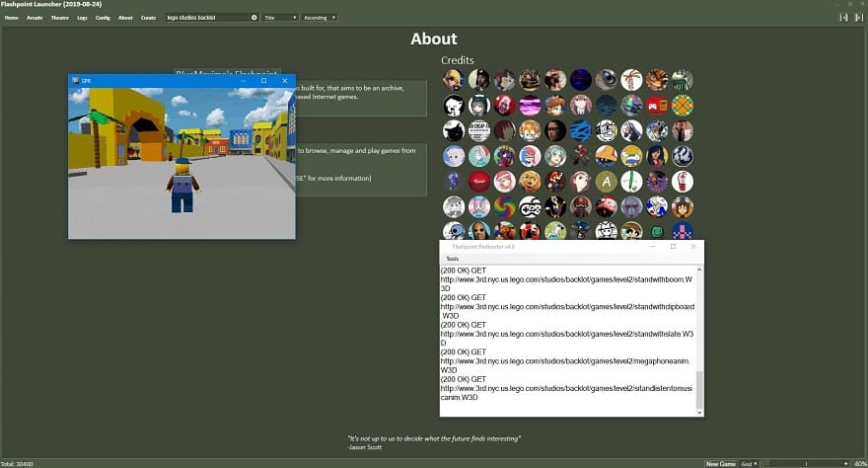Click the Credits heading
This screenshot has height=468, width=868.
[x=458, y=60]
